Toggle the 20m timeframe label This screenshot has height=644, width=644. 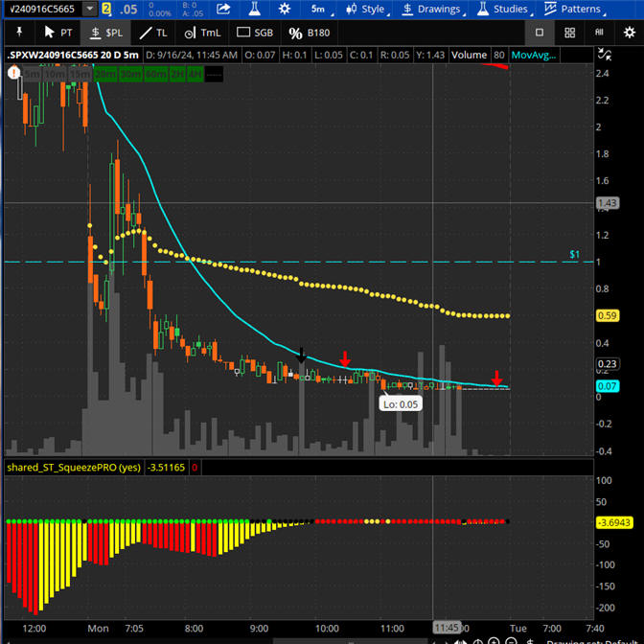click(105, 75)
